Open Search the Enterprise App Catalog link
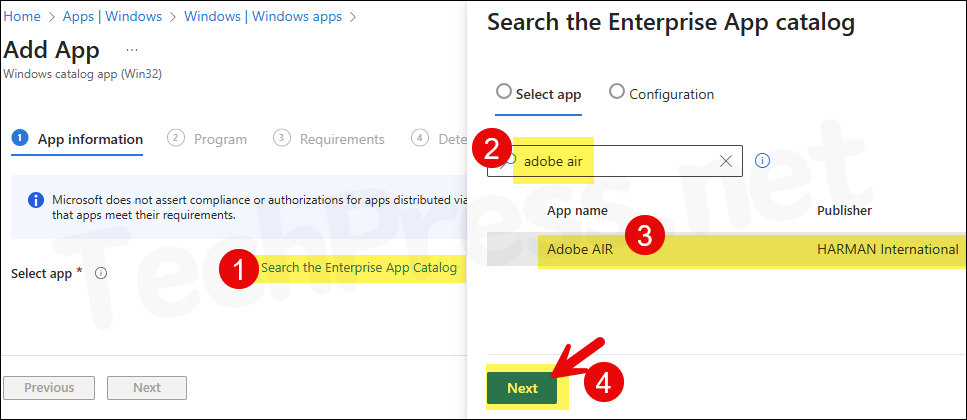 pos(359,268)
